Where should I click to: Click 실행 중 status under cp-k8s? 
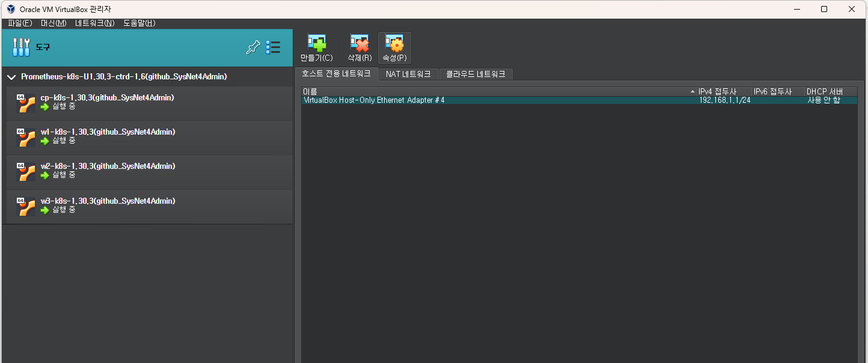(64, 106)
